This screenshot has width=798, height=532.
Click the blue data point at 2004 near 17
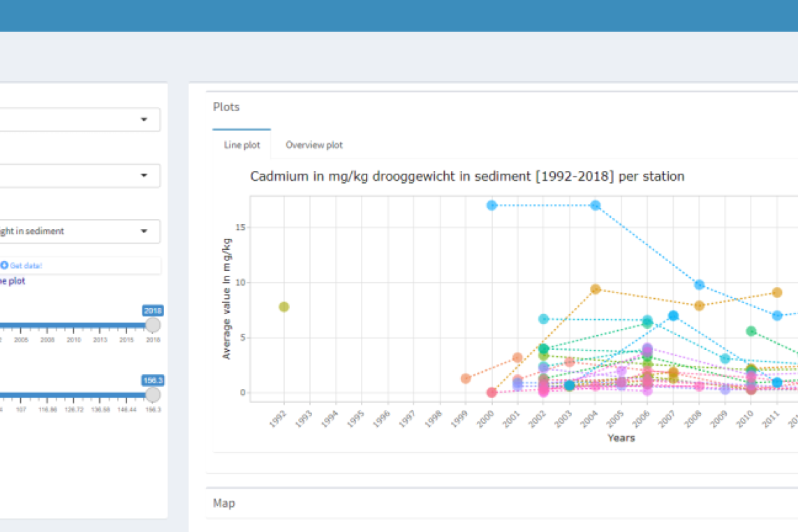[596, 205]
